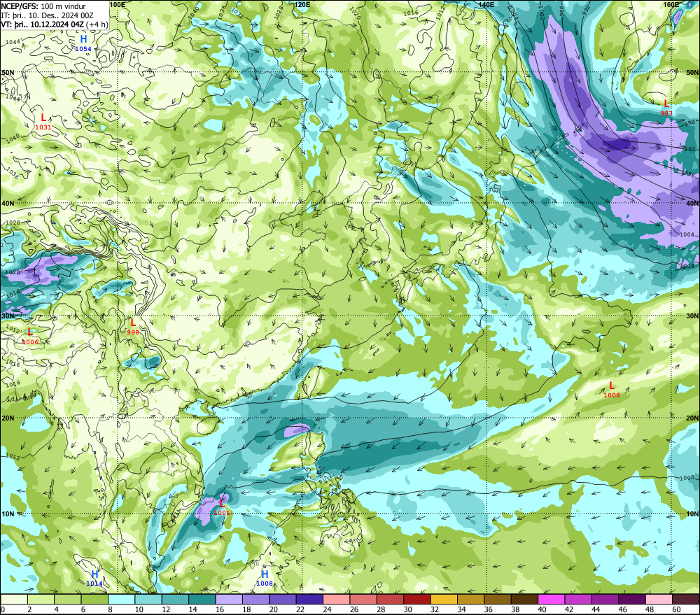
Task: Click the L 983 low pressure marker
Action: pyautogui.click(x=666, y=108)
